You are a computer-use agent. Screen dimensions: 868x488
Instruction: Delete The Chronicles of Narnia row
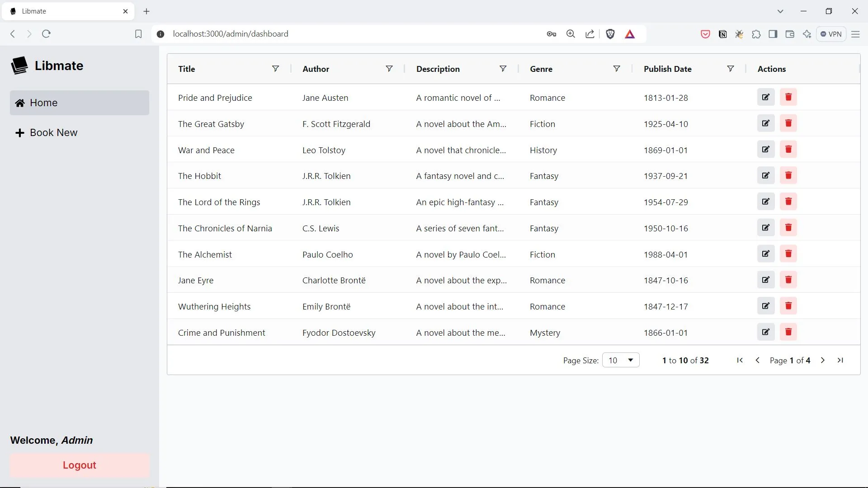788,228
